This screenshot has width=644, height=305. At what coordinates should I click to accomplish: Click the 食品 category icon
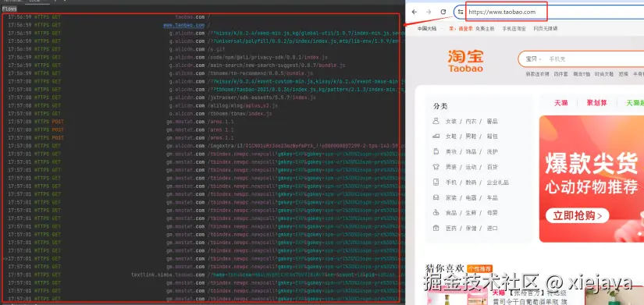tap(436, 213)
